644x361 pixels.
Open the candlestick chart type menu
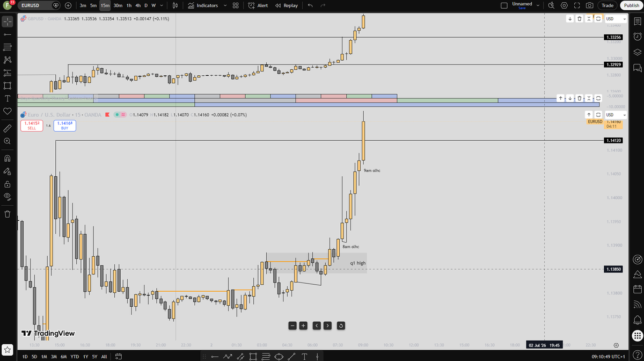176,5
